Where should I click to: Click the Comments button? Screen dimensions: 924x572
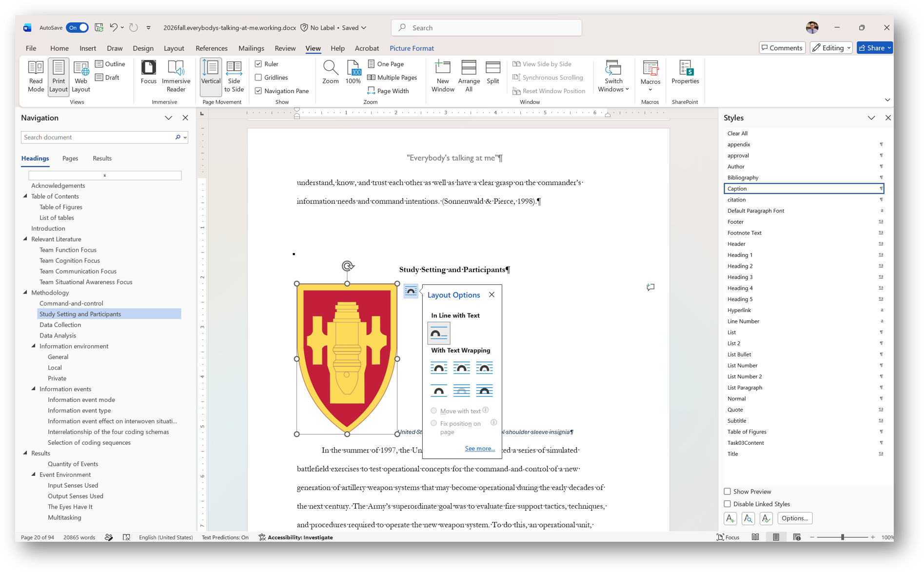point(782,48)
